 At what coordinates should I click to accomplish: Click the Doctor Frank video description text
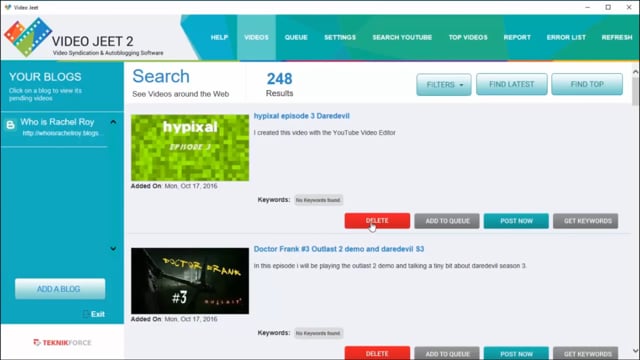390,266
